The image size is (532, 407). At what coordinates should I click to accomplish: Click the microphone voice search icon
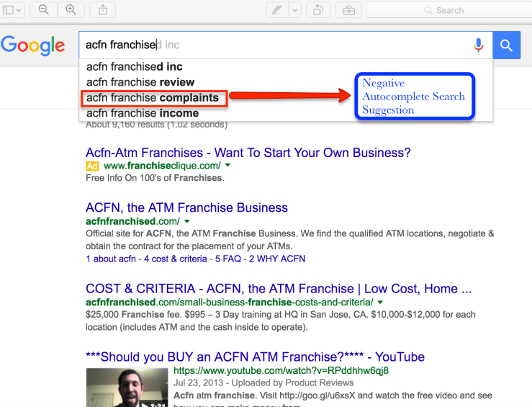click(x=479, y=45)
